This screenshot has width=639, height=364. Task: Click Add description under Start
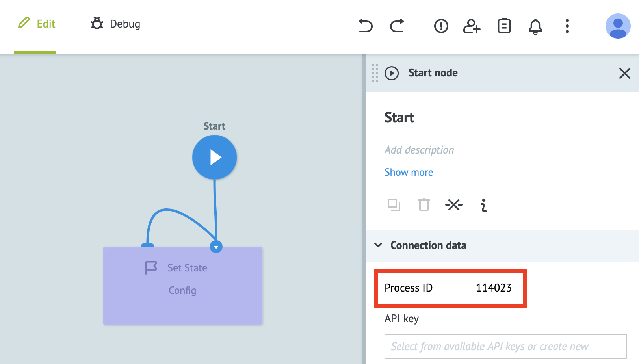[419, 150]
